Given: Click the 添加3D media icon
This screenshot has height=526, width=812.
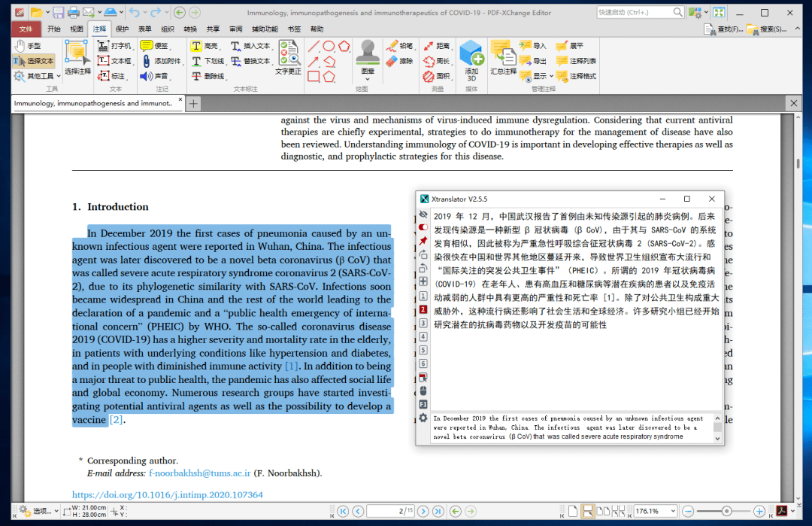Looking at the screenshot, I should click(x=471, y=54).
